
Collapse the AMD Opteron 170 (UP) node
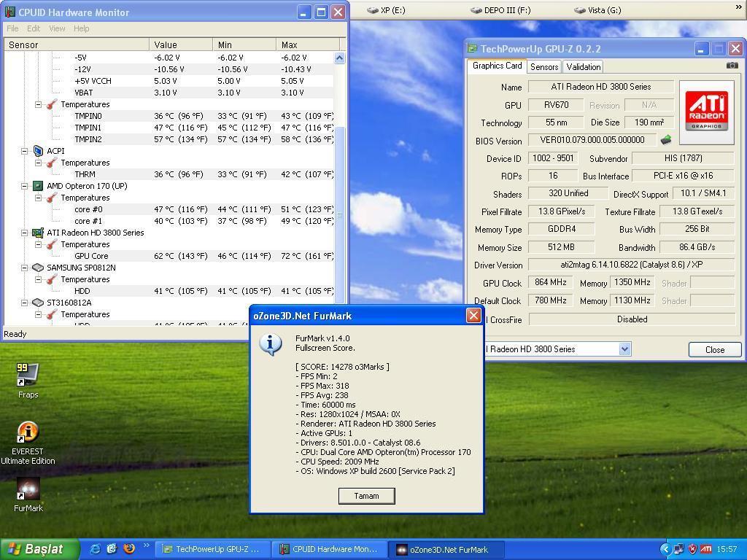point(24,186)
